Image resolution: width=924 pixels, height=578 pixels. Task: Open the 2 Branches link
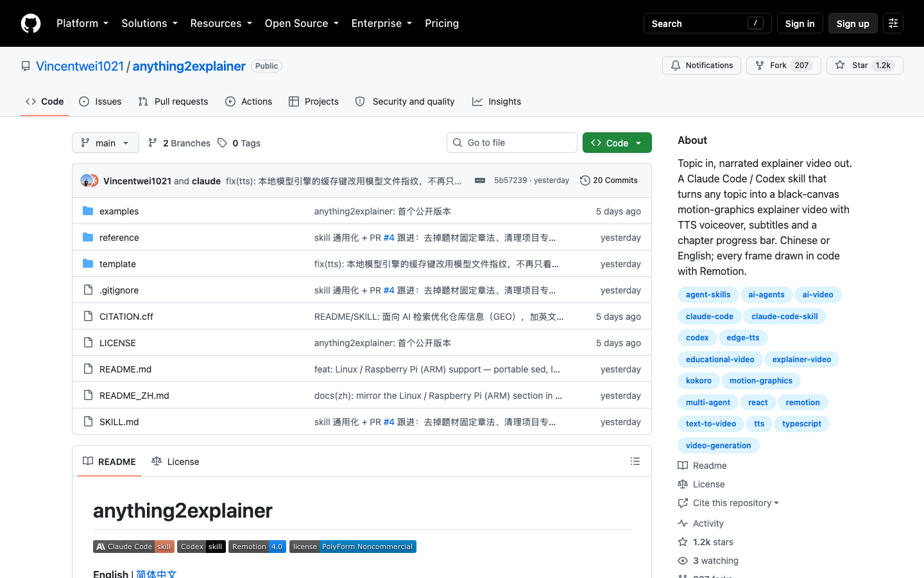tap(179, 143)
